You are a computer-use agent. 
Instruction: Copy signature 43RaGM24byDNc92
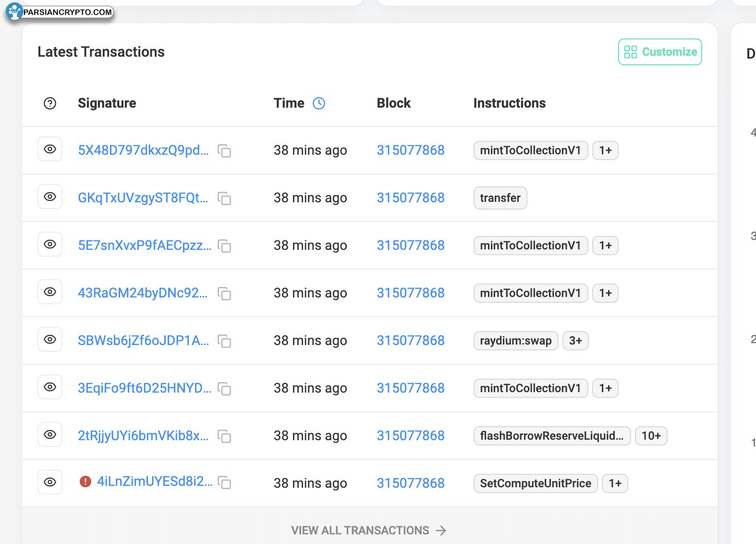[x=224, y=294]
